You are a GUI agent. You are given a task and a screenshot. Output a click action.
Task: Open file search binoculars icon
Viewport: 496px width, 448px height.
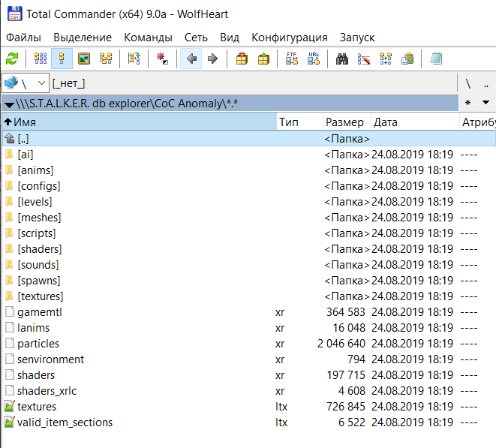point(342,59)
